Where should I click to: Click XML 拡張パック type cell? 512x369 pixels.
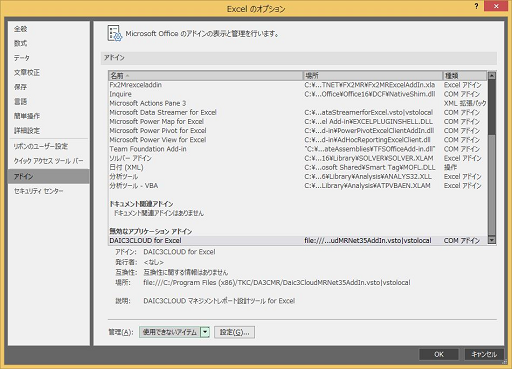pos(465,103)
